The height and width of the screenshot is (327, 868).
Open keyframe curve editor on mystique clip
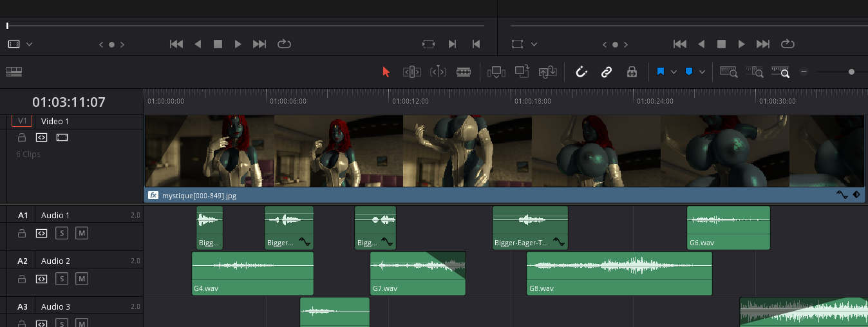pyautogui.click(x=842, y=194)
